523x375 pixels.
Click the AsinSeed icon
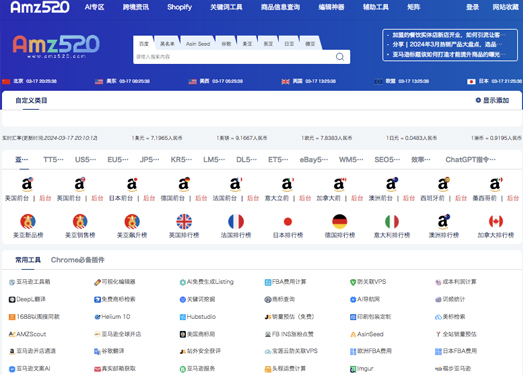[x=353, y=334]
